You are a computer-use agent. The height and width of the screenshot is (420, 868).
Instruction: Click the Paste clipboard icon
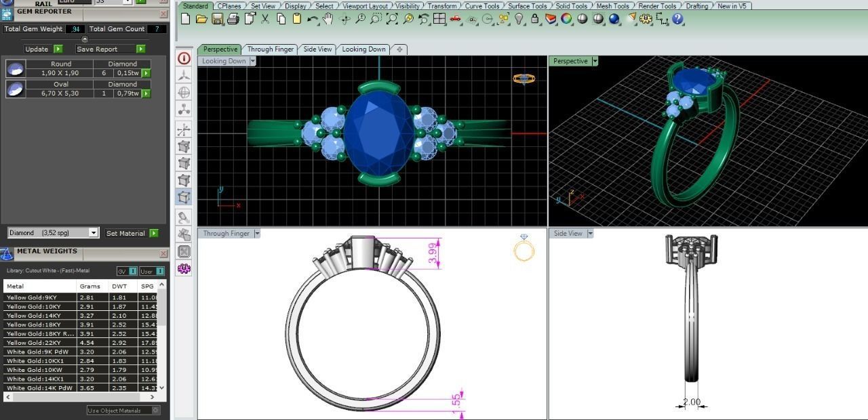296,19
